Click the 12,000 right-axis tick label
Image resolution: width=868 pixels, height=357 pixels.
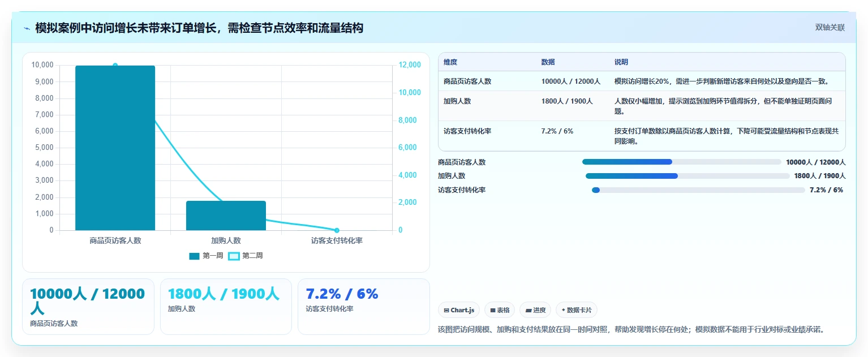(410, 65)
